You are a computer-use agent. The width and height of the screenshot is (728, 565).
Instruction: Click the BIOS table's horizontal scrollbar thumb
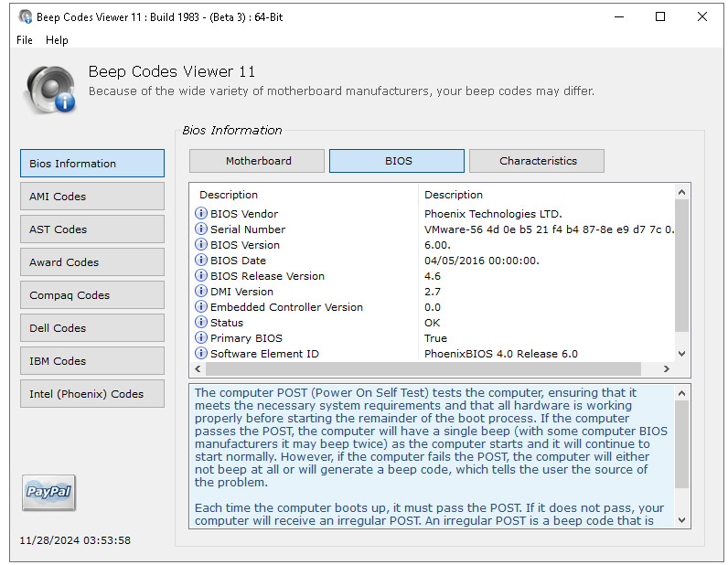[x=423, y=368]
